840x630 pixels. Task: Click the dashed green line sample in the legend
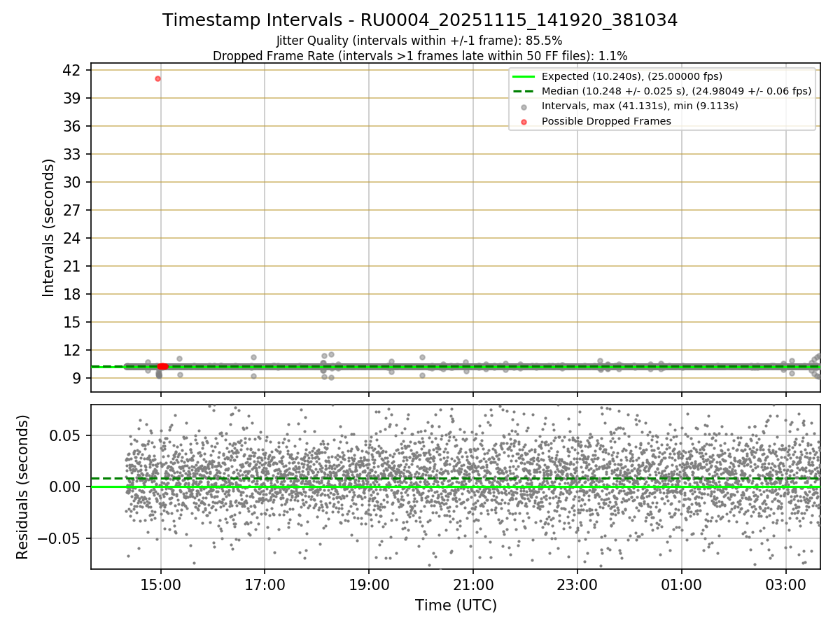524,91
